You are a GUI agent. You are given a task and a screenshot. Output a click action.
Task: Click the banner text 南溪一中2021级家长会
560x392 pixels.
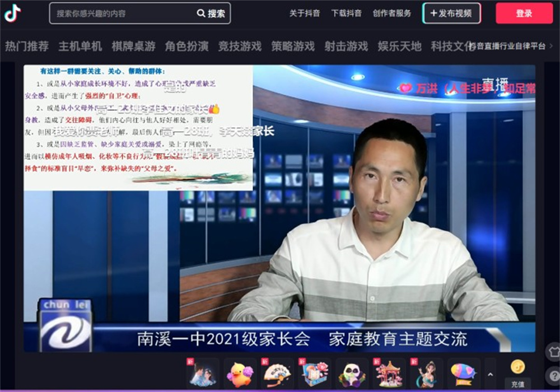click(x=223, y=339)
